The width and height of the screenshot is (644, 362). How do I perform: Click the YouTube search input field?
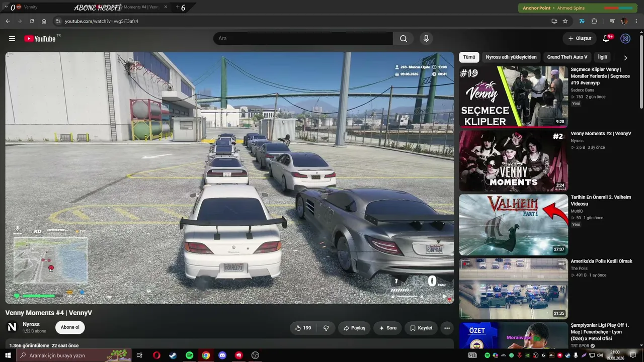(303, 39)
